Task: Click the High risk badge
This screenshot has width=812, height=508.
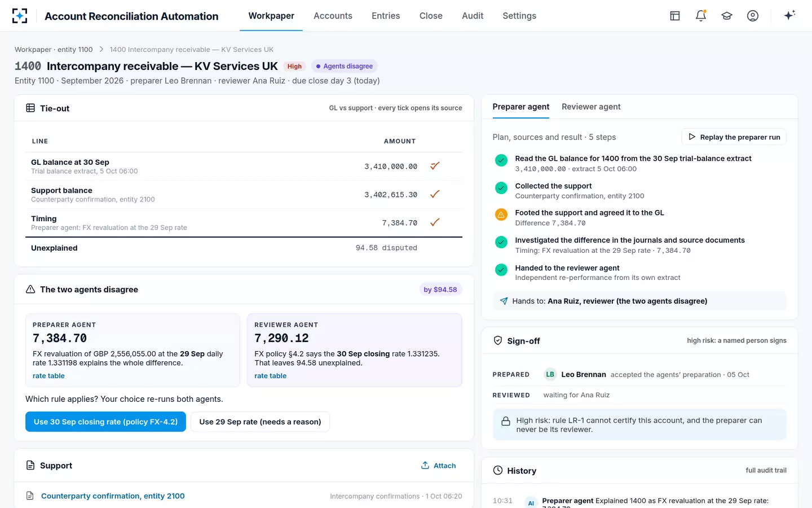Action: coord(294,66)
